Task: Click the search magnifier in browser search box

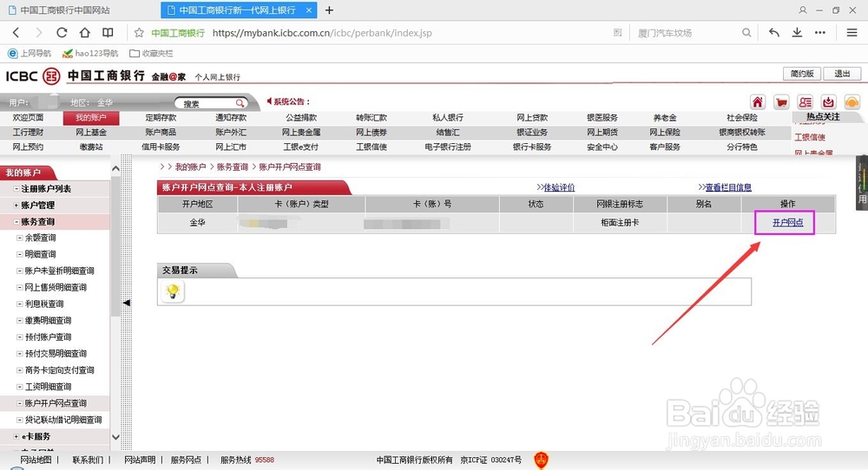Action: coord(746,33)
